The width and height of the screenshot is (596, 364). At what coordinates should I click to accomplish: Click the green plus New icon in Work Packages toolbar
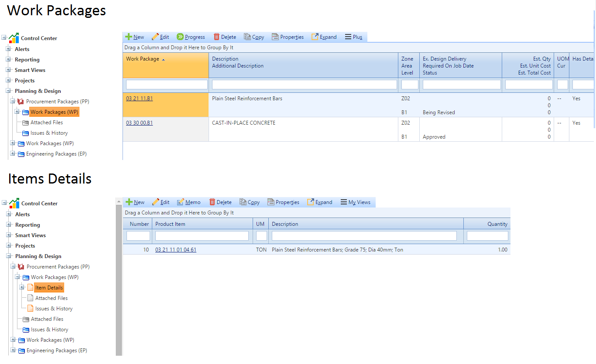click(129, 37)
